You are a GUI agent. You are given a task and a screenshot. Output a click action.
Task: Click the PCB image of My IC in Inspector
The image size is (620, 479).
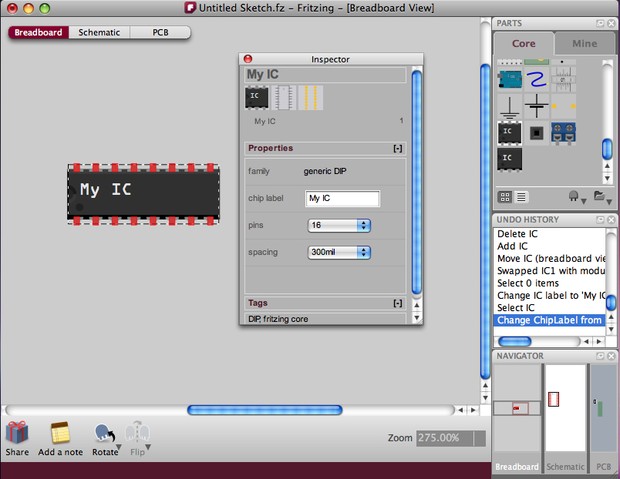pyautogui.click(x=310, y=98)
